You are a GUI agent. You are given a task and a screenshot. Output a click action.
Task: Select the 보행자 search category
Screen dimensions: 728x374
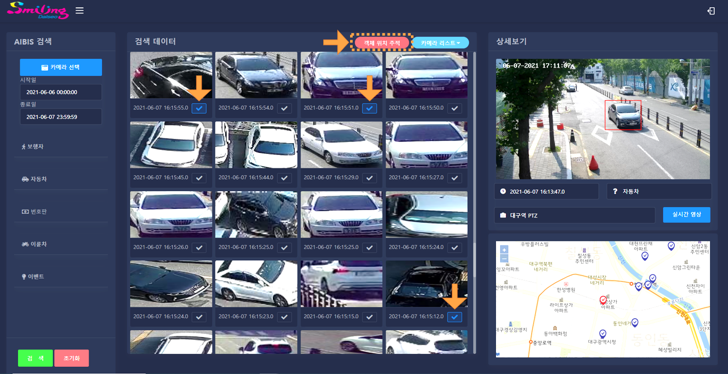[61, 147]
